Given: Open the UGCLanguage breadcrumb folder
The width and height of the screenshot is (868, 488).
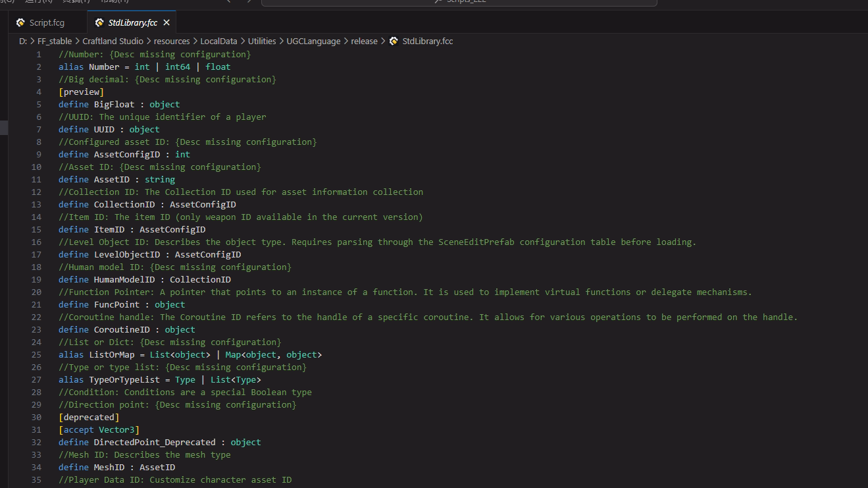Looking at the screenshot, I should [314, 41].
